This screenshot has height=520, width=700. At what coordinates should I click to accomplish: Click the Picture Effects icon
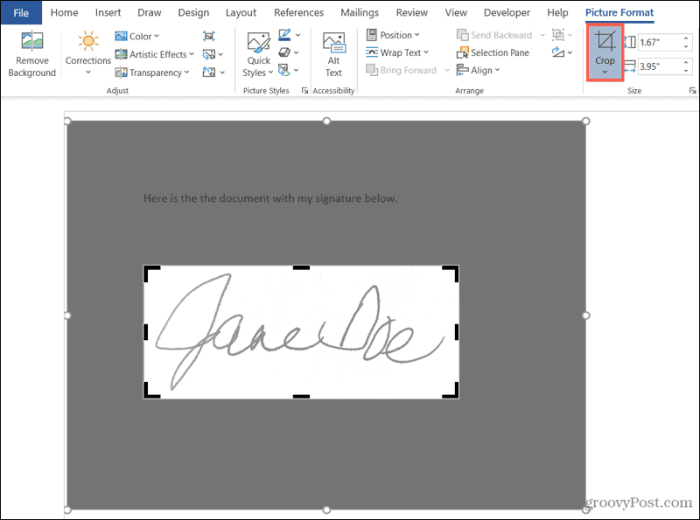pos(284,53)
